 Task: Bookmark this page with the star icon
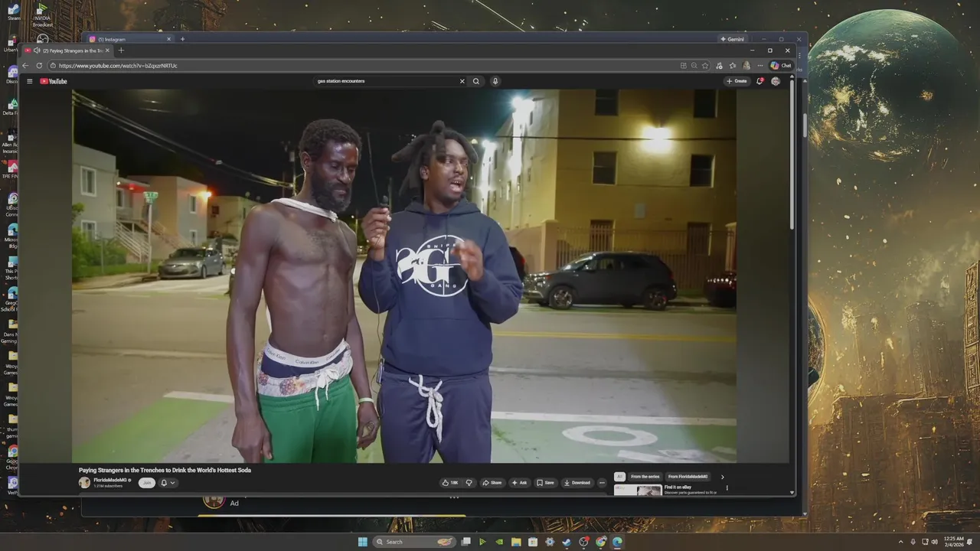(x=705, y=66)
